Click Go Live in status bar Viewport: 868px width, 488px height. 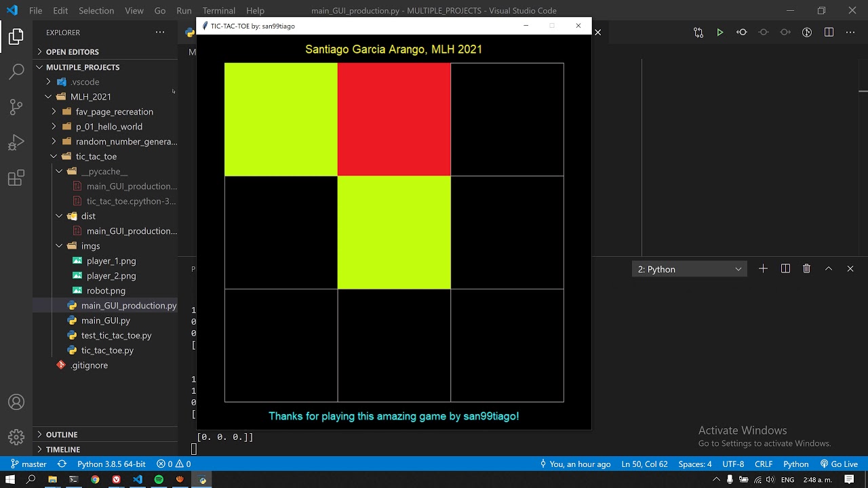click(839, 464)
